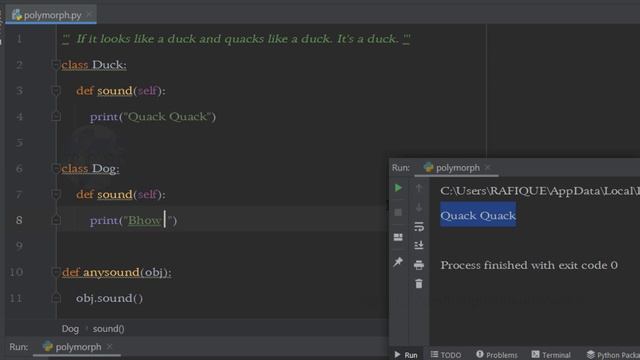Toggle Soft-wrap icon in Run panel

(419, 227)
